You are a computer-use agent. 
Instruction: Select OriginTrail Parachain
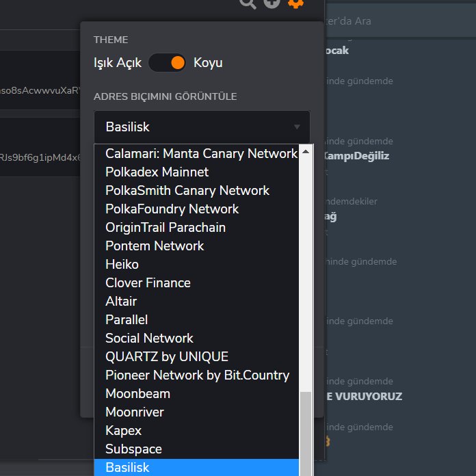(196, 228)
